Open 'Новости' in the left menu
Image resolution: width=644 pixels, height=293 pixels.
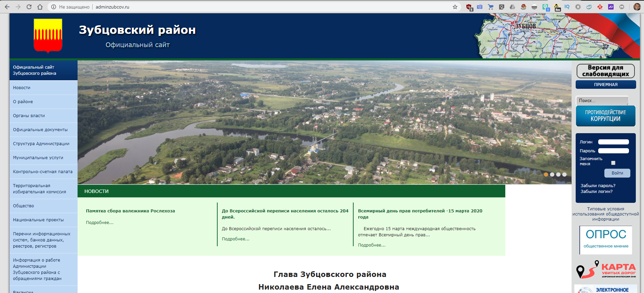22,88
